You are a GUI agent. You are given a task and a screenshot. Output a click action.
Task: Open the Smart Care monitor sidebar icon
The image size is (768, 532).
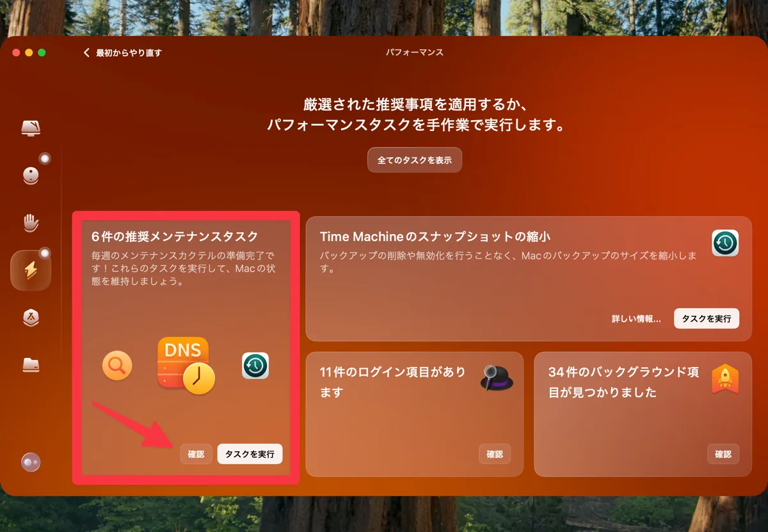[31, 127]
